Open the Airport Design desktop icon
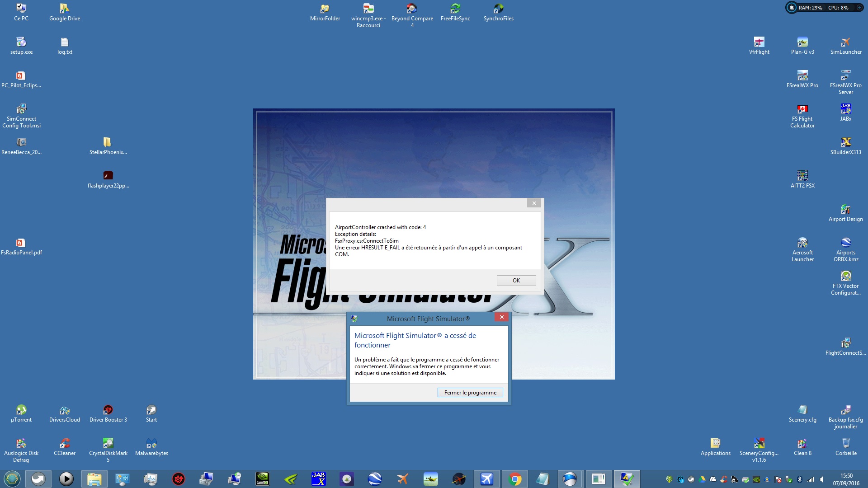Image resolution: width=868 pixels, height=488 pixels. [x=846, y=213]
